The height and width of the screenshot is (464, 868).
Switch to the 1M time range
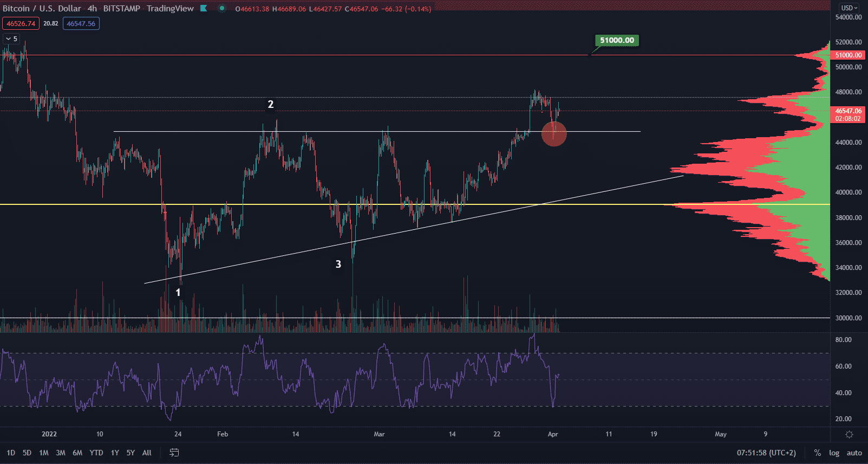tap(44, 453)
